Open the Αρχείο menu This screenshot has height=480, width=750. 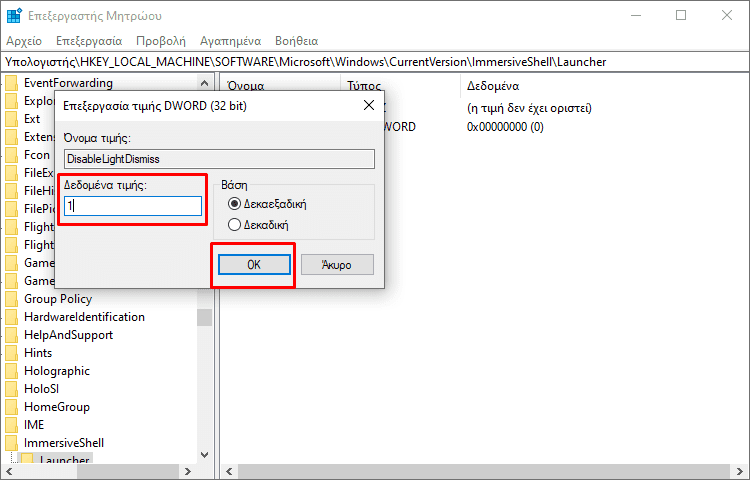coord(24,41)
